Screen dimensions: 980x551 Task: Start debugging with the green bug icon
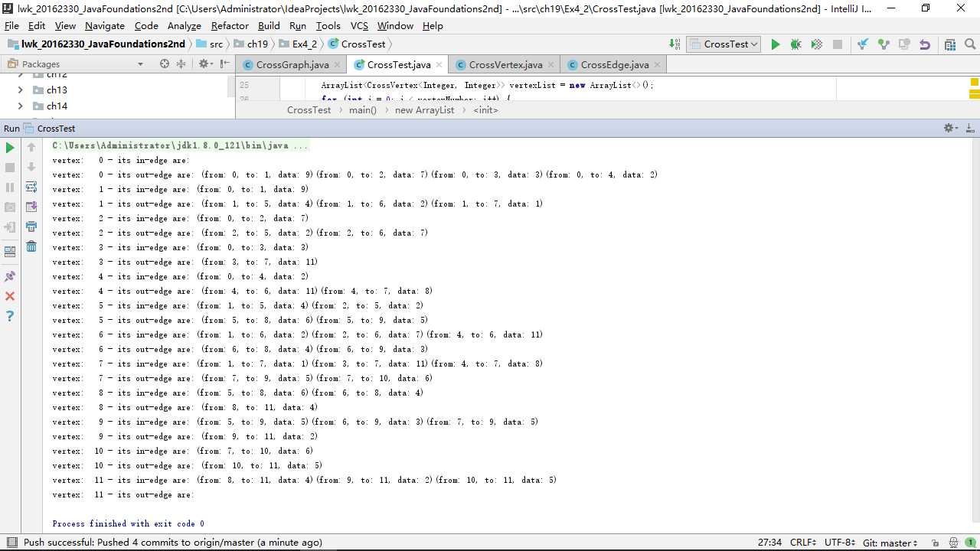[x=795, y=44]
